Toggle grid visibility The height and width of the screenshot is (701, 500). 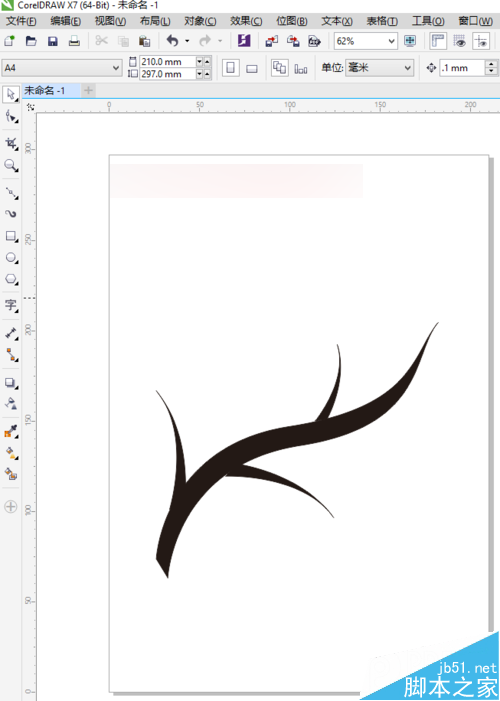[x=459, y=42]
